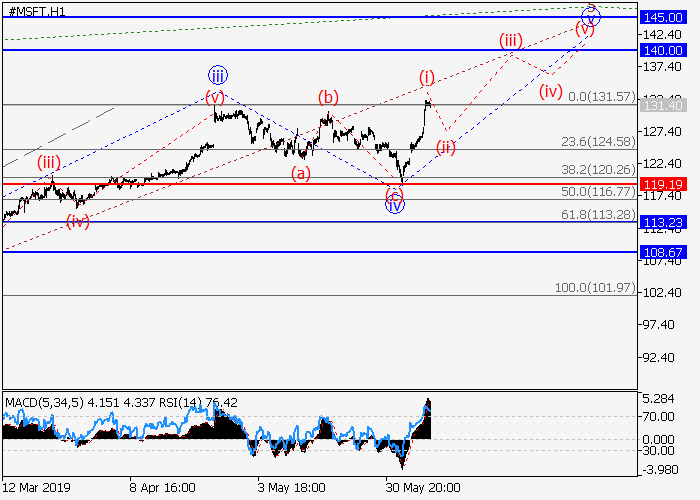Screen dimensions: 700x500
Task: Click the red (b) wave label
Action: (x=328, y=97)
